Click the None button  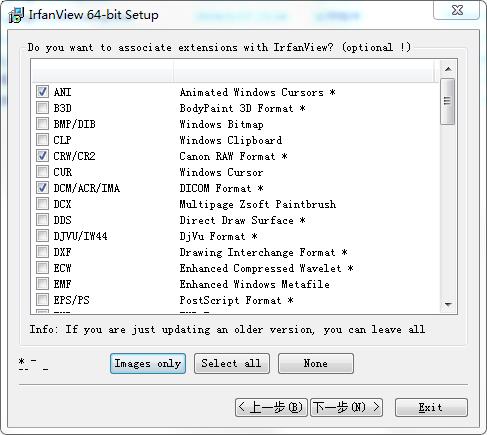[x=316, y=363]
